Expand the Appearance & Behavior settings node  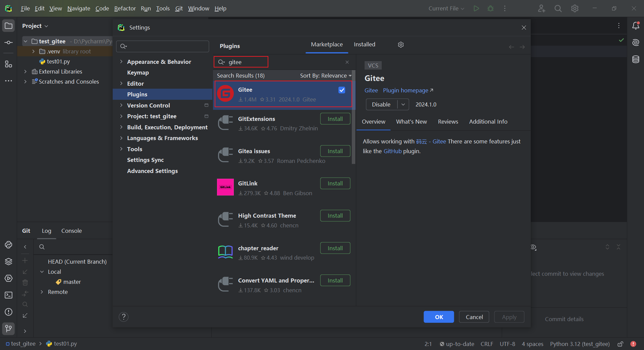point(121,62)
